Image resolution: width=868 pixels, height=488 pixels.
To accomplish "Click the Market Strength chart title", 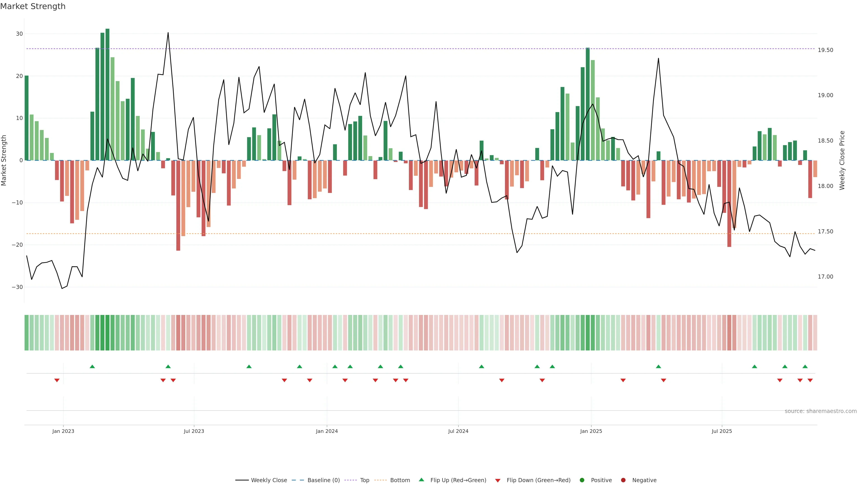I will click(33, 6).
